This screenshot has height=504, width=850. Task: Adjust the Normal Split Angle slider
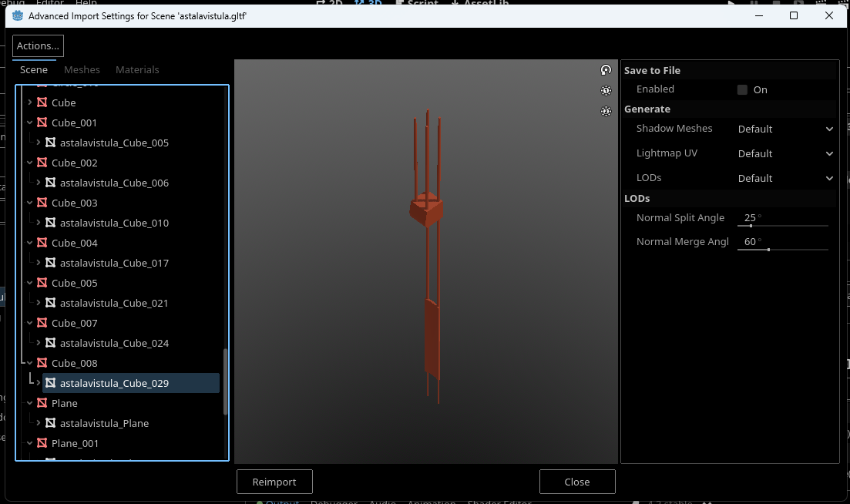783,226
